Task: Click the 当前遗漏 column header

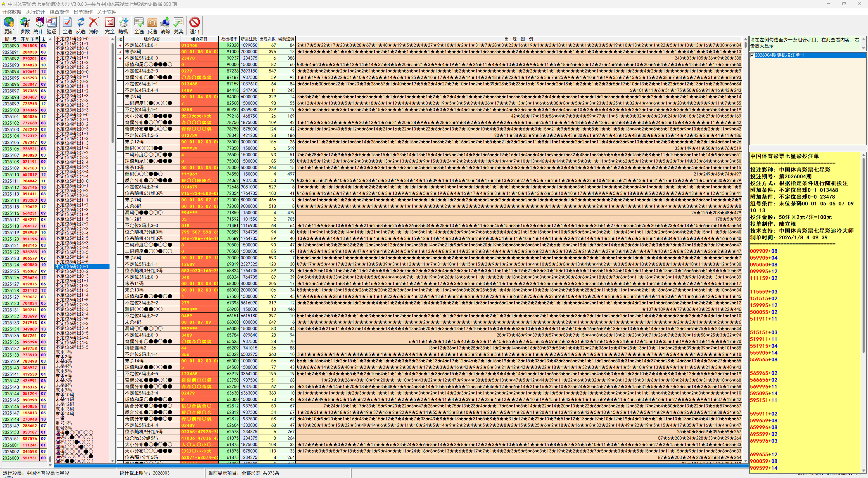Action: (x=286, y=39)
